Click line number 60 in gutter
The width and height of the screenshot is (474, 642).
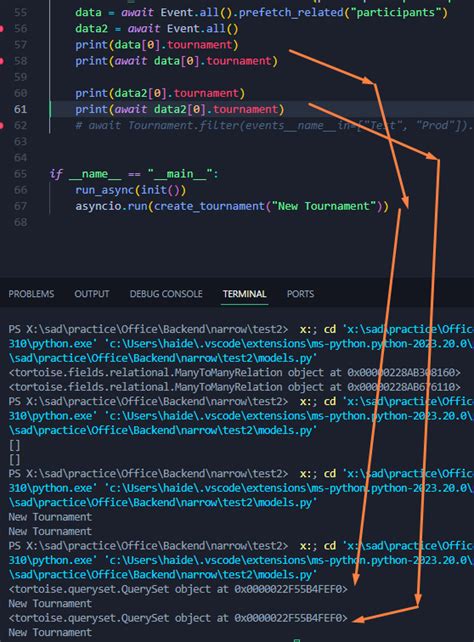click(x=20, y=93)
